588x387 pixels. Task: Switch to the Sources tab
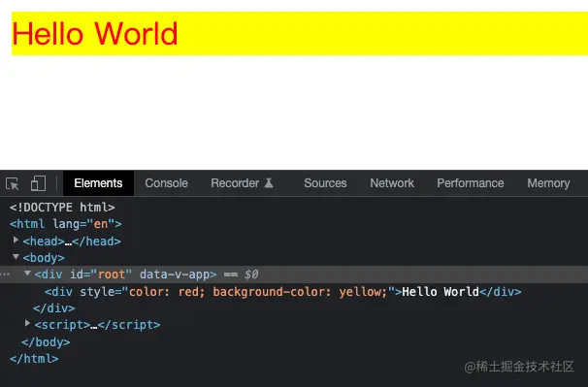[325, 183]
